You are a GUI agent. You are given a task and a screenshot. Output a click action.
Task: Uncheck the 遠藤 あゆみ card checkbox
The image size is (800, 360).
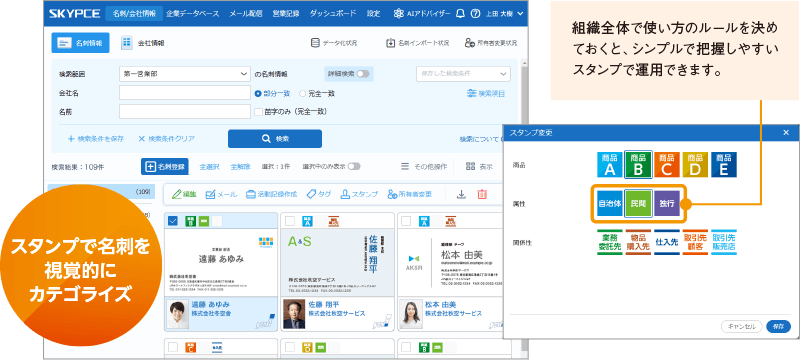pyautogui.click(x=173, y=221)
